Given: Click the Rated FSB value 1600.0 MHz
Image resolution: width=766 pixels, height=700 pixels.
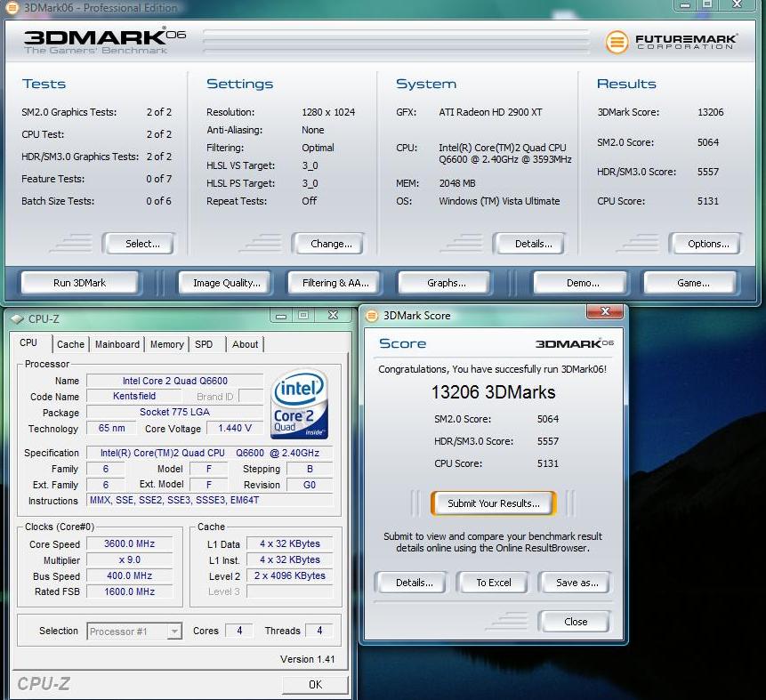Looking at the screenshot, I should point(130,591).
